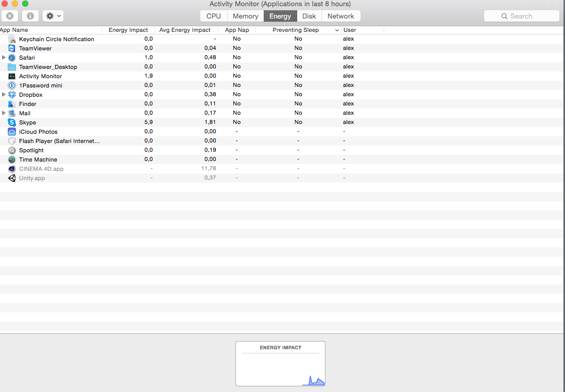Sort by the User column
The height and width of the screenshot is (392, 565).
[x=362, y=30]
